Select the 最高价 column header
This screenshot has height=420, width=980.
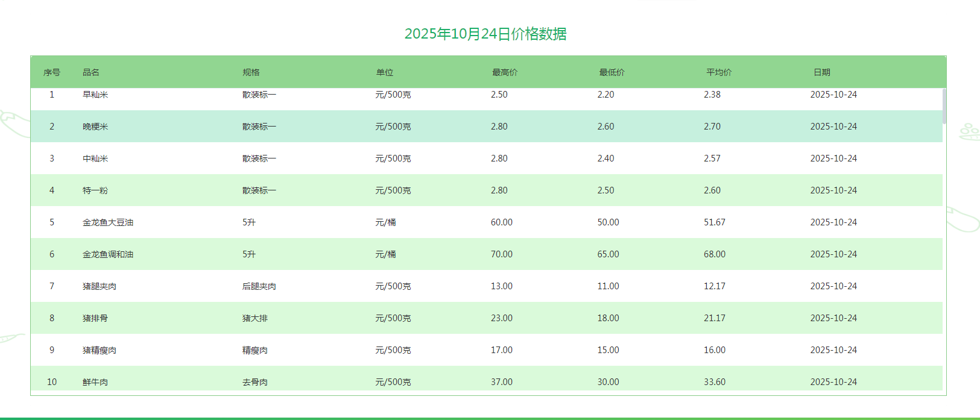(x=505, y=72)
